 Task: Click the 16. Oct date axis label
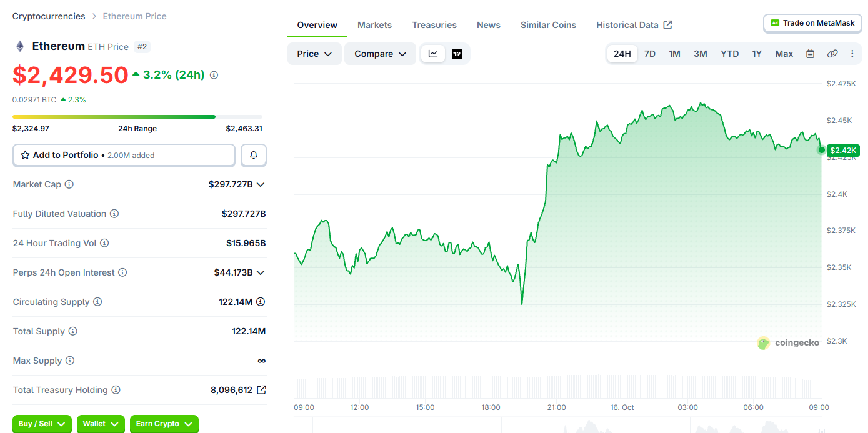click(622, 407)
